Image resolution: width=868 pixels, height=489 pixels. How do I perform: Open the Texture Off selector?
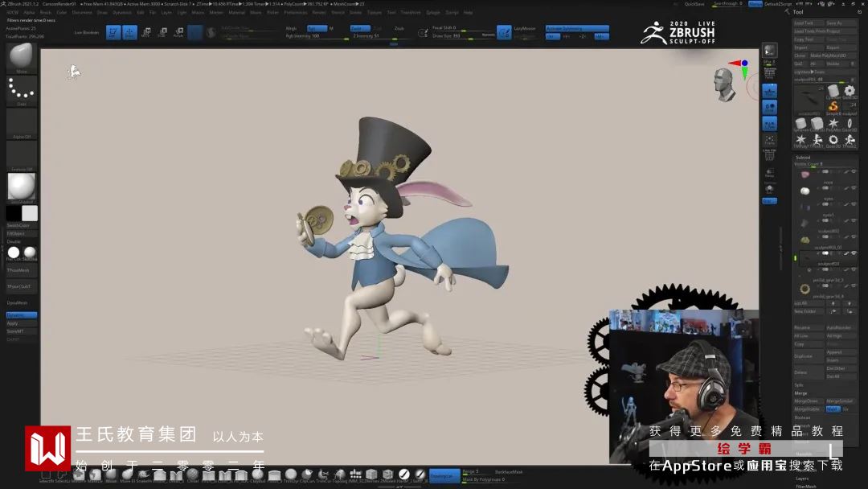pyautogui.click(x=21, y=155)
